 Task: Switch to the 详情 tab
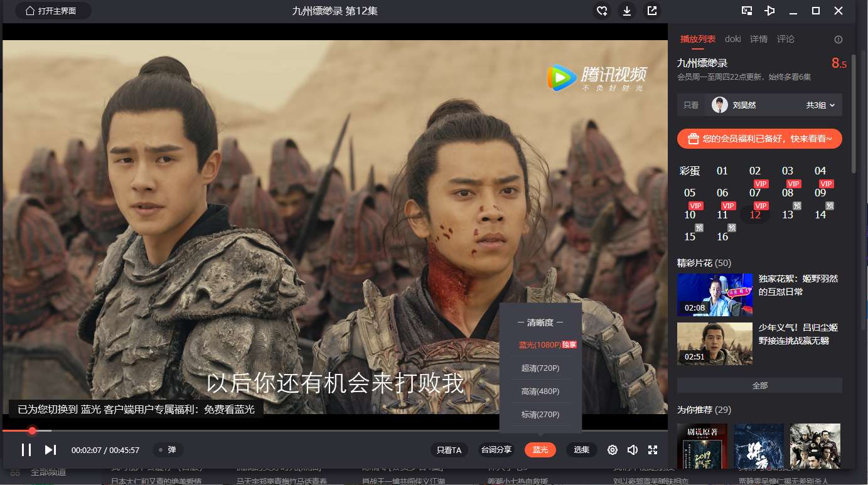click(759, 39)
